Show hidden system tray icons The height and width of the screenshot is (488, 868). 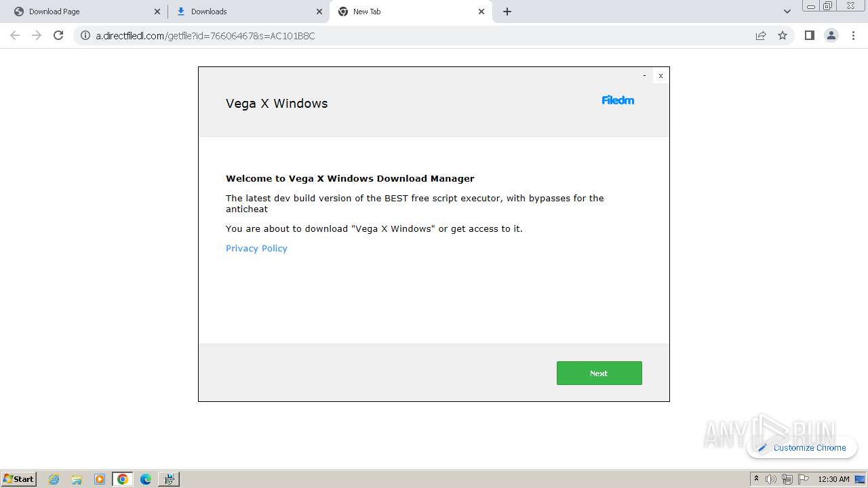tap(756, 479)
